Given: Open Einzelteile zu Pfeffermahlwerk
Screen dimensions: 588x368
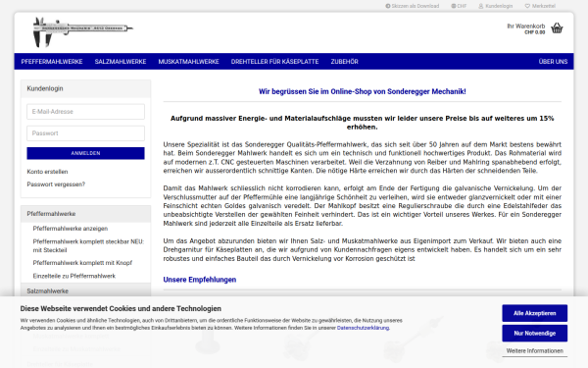Looking at the screenshot, I should click(73, 276).
